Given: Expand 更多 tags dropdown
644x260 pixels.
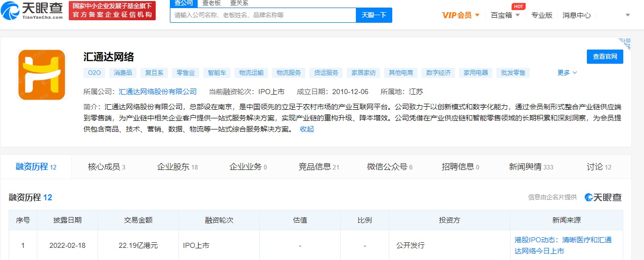Looking at the screenshot, I should click(x=567, y=73).
